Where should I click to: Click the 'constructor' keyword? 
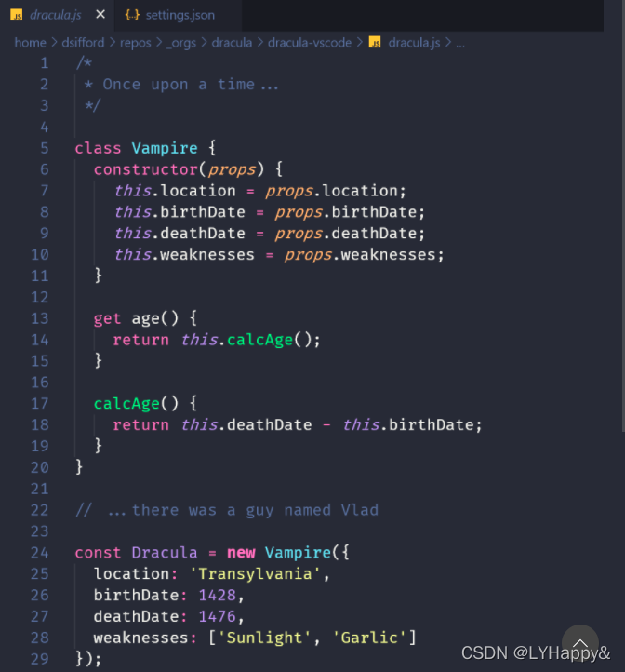pos(146,169)
